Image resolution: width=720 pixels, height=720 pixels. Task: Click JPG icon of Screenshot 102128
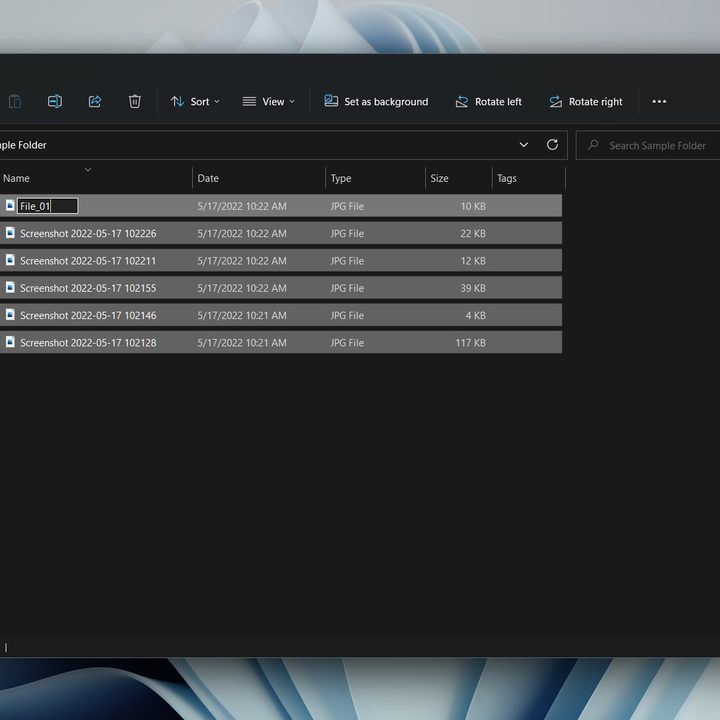10,342
